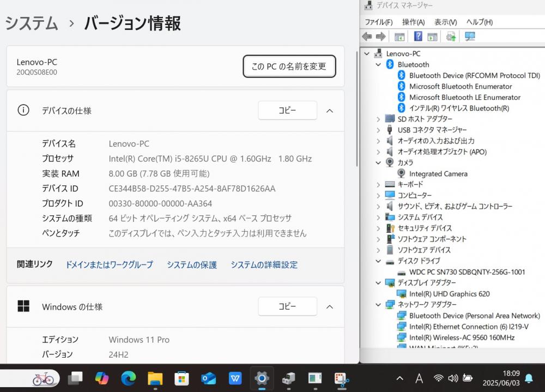545x392 pixels.
Task: Select WDC PC SN730 SDBQNTY-256G-1001 drive
Action: pos(467,272)
